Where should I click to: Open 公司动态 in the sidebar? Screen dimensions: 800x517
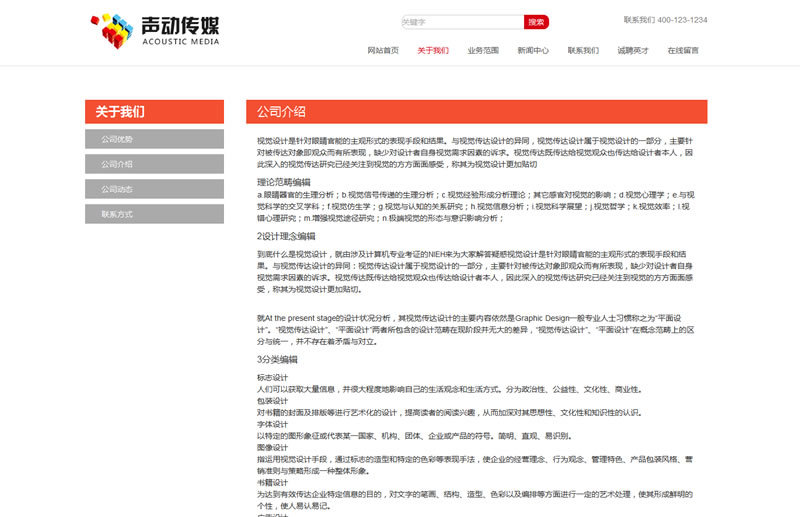[155, 189]
